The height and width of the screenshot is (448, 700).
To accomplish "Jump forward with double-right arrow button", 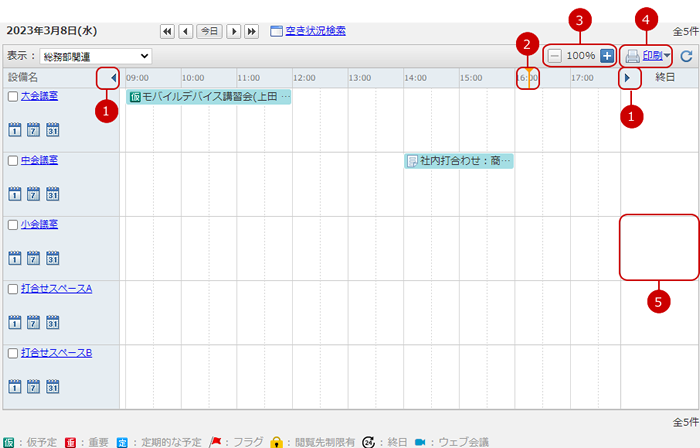I will (252, 31).
